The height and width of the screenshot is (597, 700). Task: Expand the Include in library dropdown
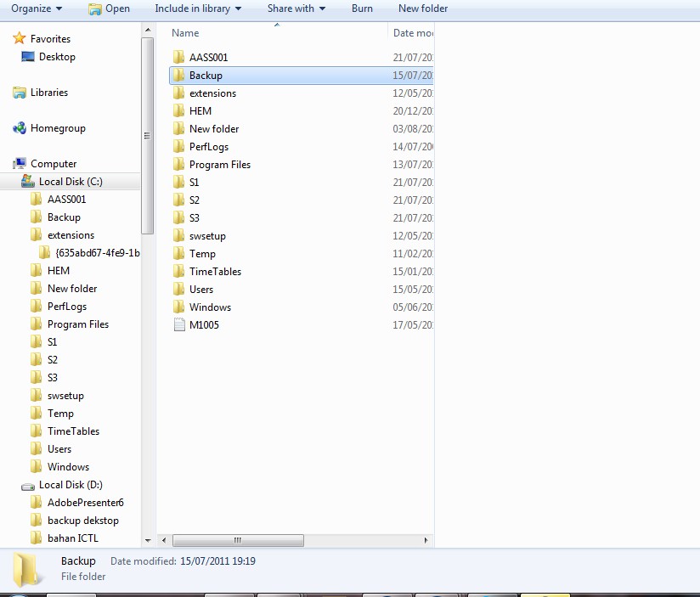(x=198, y=9)
